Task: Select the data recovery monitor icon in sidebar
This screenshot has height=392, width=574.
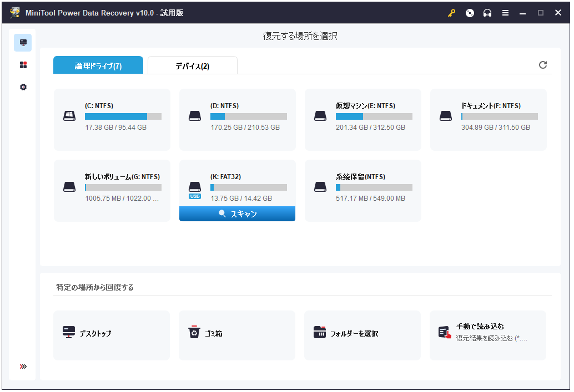Action: [x=22, y=42]
